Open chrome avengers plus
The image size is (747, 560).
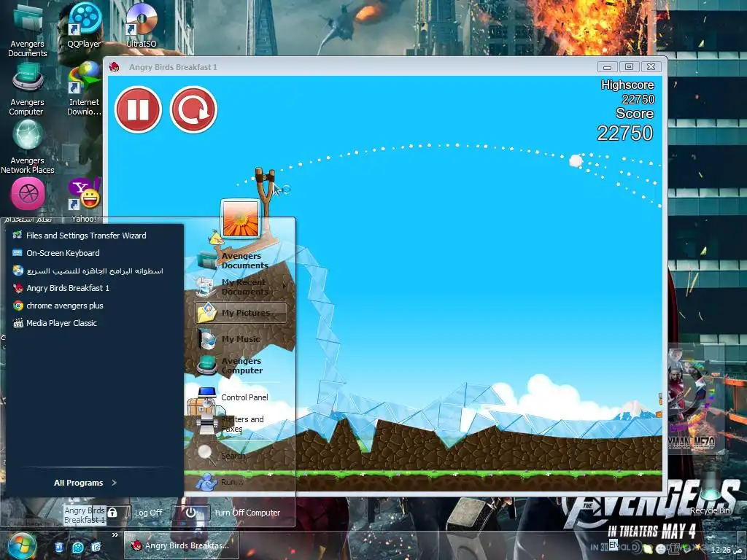[58, 306]
